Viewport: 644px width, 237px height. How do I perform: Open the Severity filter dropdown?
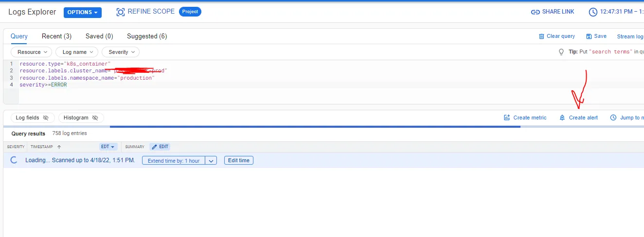pos(121,52)
